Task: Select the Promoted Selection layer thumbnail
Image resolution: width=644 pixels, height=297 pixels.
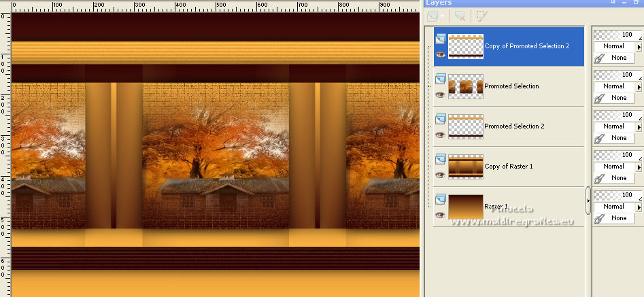Action: [466, 86]
